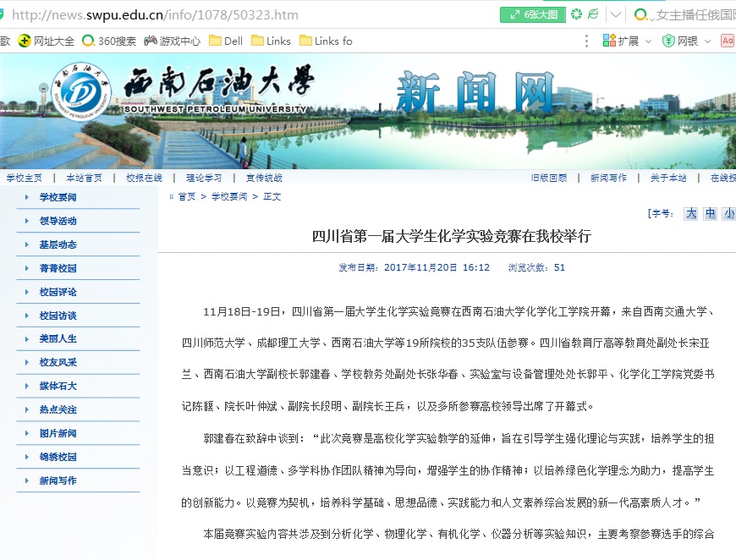Viewport: 736px width, 560px height.
Task: Set font size to small with 小
Action: (x=728, y=214)
